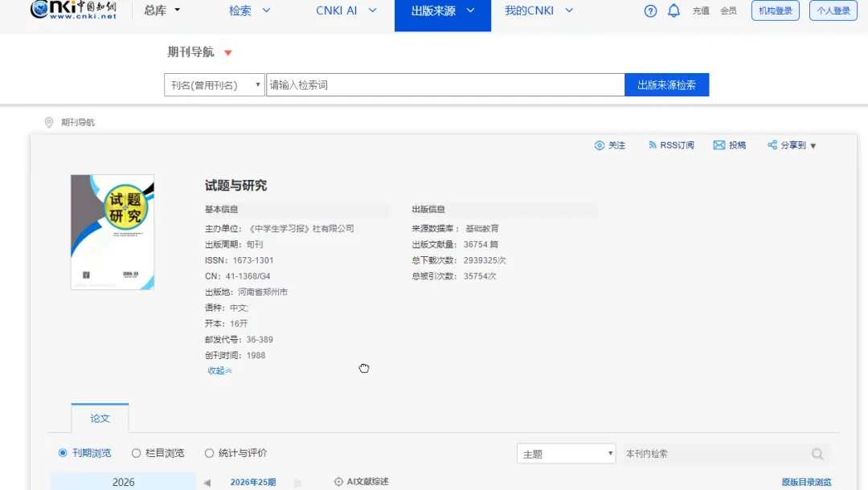This screenshot has height=490, width=868.
Task: Open the notifications bell icon
Action: coord(674,10)
